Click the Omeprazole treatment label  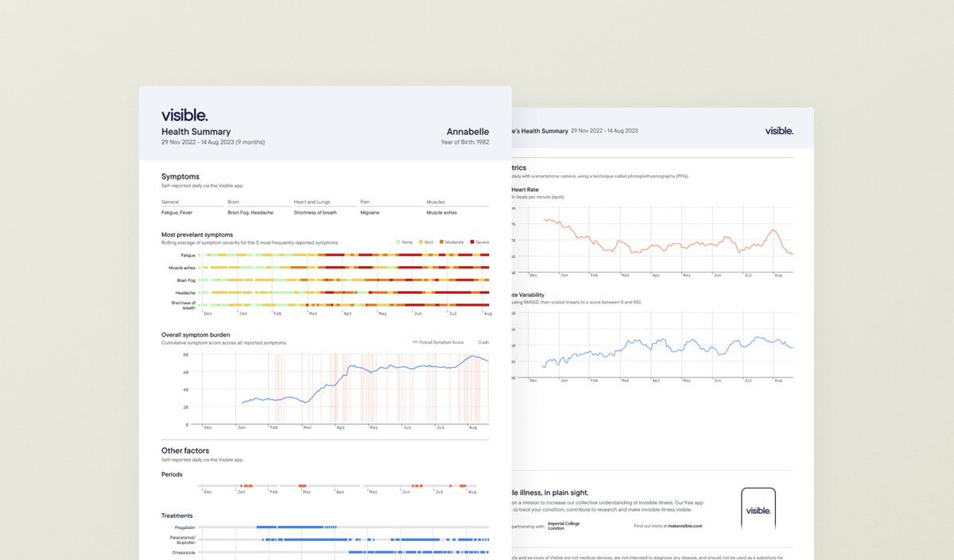pos(184,552)
